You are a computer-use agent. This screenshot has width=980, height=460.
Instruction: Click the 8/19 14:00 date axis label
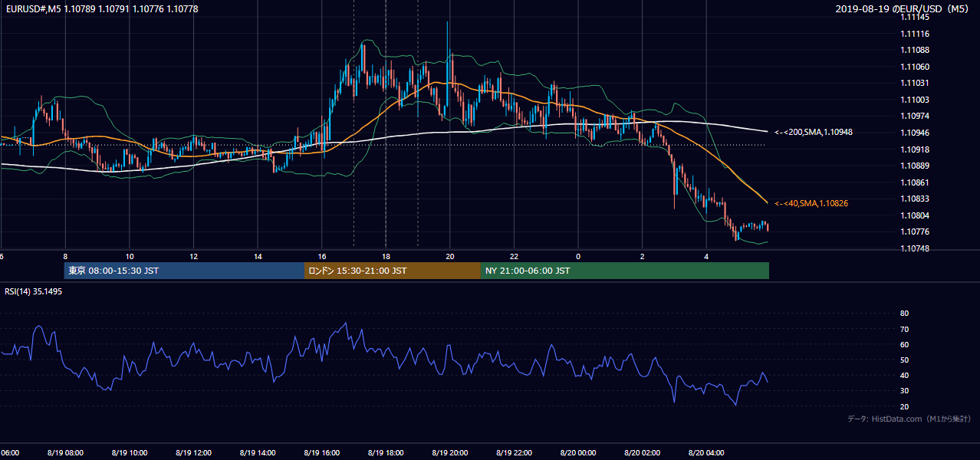click(258, 452)
